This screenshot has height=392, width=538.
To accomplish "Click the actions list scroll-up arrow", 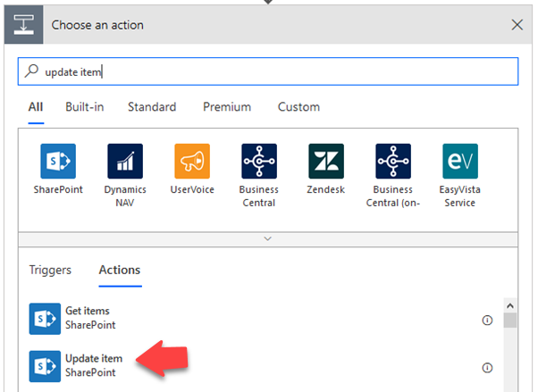I will [x=510, y=305].
